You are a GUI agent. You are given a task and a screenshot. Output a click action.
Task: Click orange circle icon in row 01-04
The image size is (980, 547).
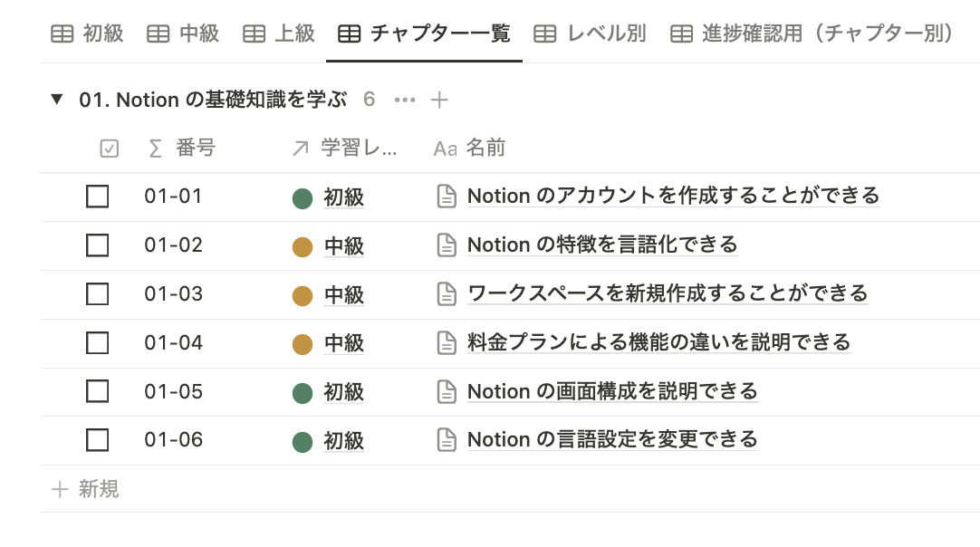(303, 344)
